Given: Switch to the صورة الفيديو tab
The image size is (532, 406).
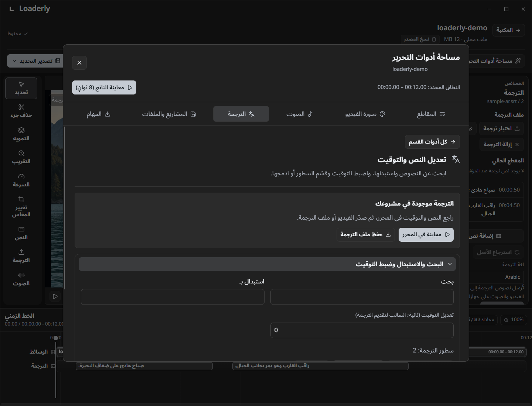Looking at the screenshot, I should click(365, 114).
